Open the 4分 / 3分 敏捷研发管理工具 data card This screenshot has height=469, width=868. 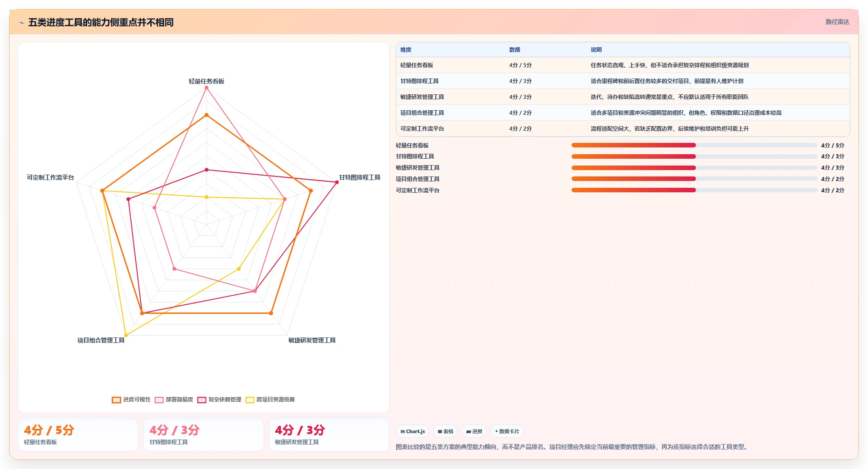329,435
